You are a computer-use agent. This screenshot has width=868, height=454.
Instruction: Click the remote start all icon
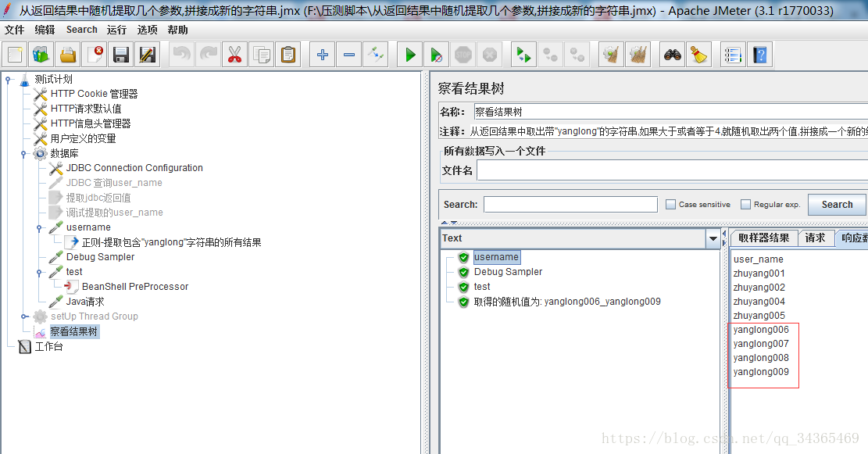(523, 55)
